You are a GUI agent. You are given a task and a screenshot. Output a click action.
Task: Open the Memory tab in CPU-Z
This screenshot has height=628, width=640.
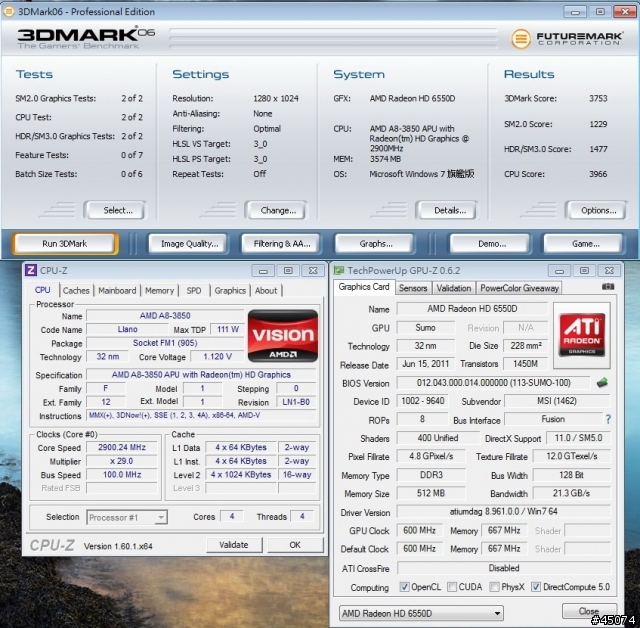(159, 291)
